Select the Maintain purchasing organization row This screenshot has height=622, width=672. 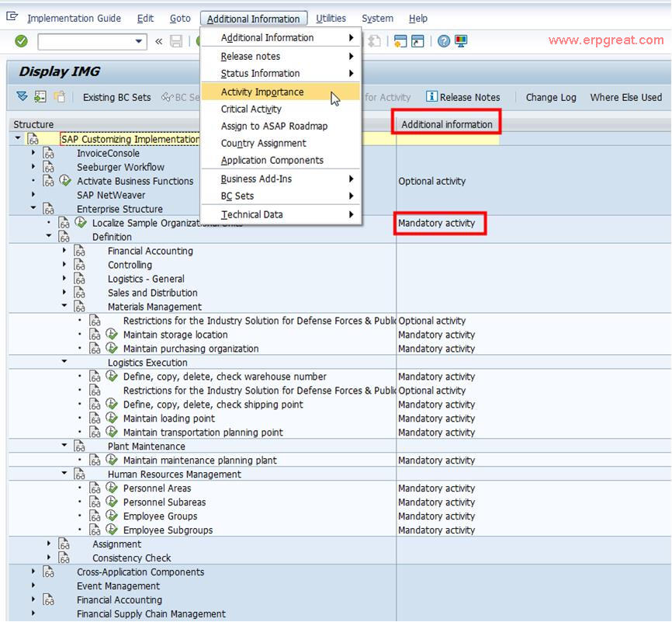click(191, 349)
